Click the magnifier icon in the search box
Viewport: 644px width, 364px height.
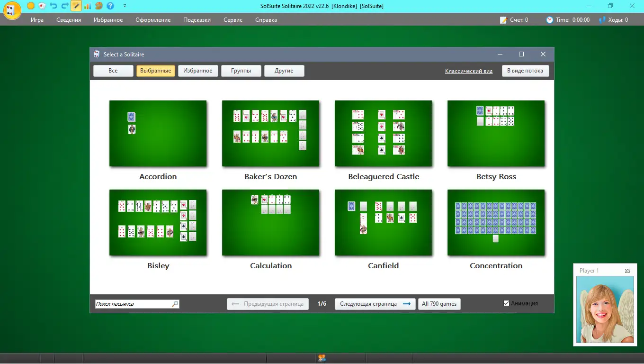click(x=175, y=304)
